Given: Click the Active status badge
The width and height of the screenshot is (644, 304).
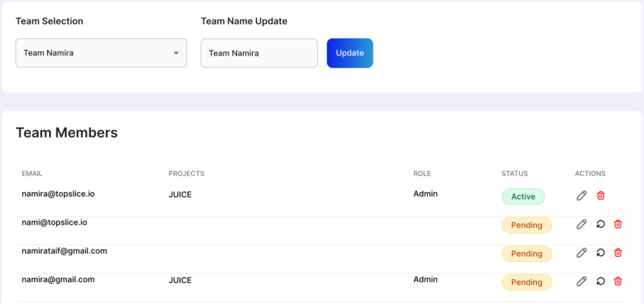Looking at the screenshot, I should (x=523, y=197).
